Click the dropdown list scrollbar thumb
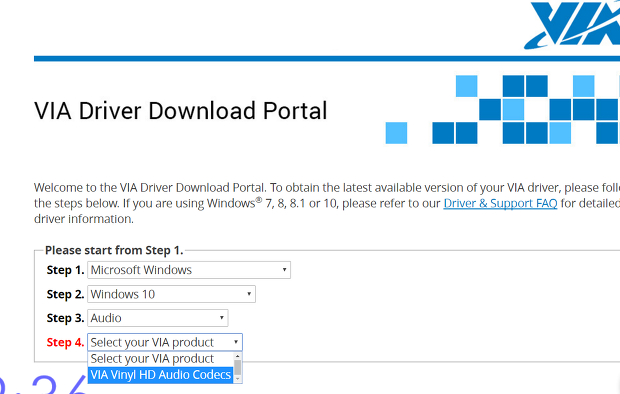The height and width of the screenshot is (394, 620). tap(238, 367)
